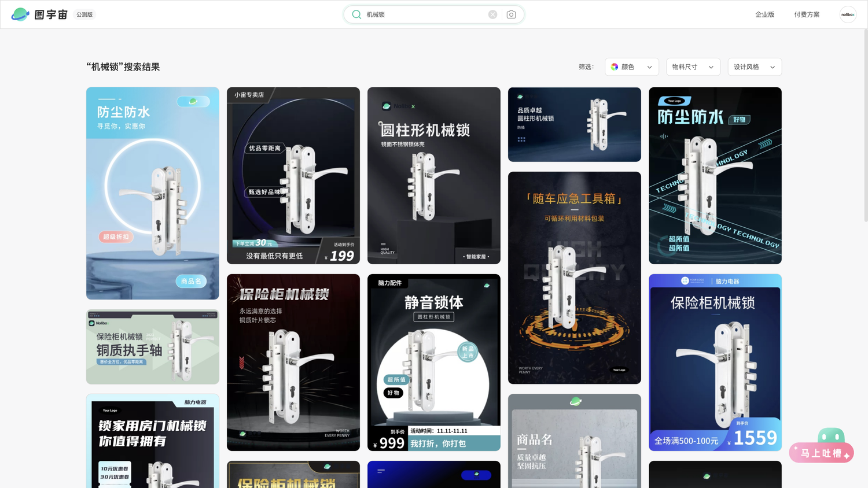Click the color wheel icon in the filter
This screenshot has width=868, height=488.
point(615,67)
